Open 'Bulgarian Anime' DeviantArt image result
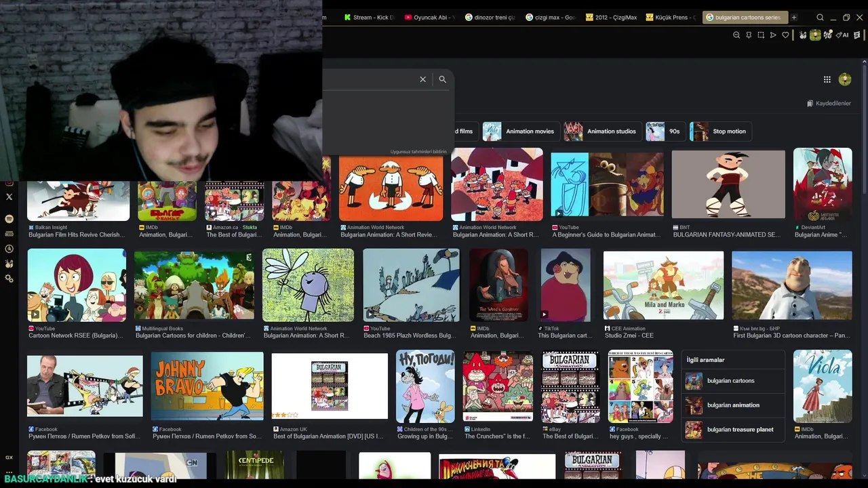 point(823,184)
